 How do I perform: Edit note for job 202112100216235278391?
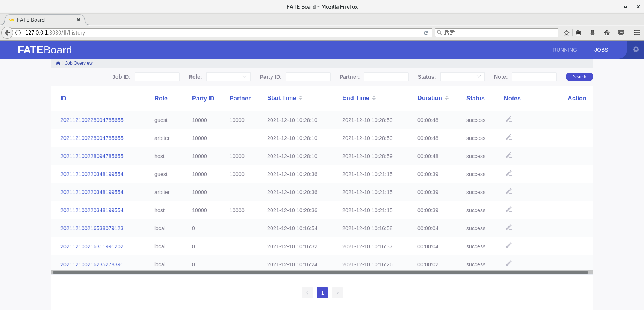509,264
